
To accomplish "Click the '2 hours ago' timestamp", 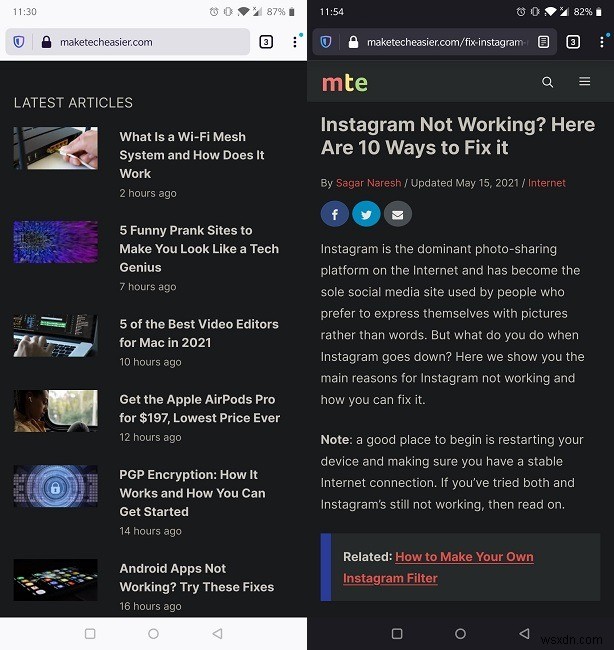I will tap(148, 193).
